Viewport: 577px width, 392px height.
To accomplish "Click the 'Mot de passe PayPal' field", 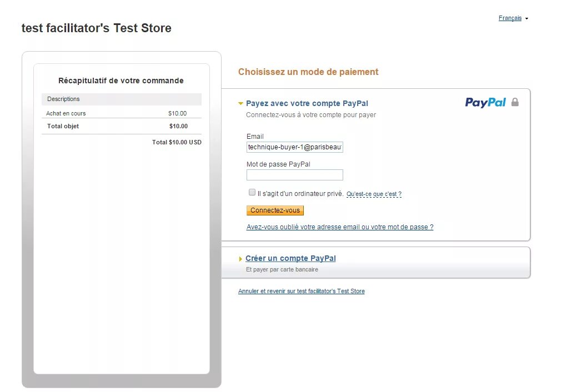I will coord(294,175).
